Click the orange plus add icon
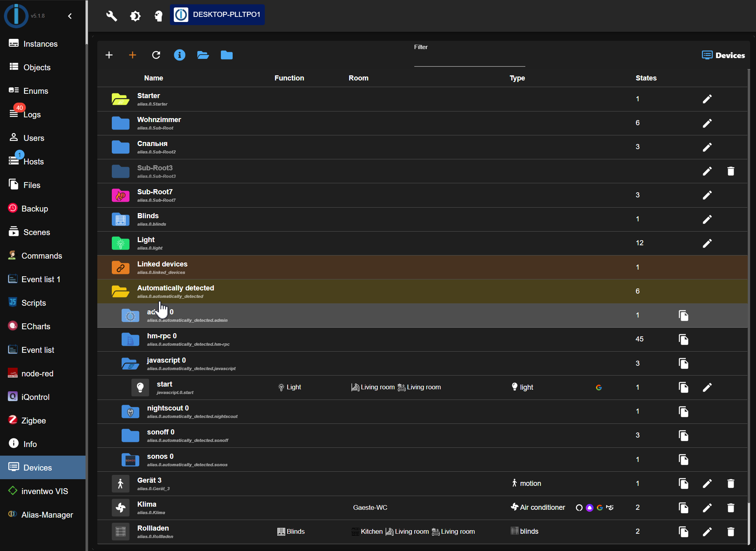The width and height of the screenshot is (756, 551). [x=133, y=55]
